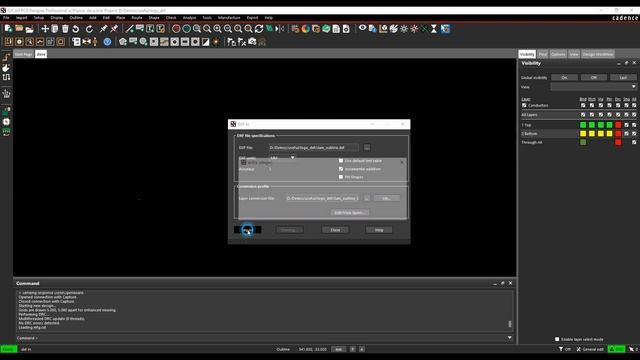Viewport: 640px width, 360px height.
Task: Click the blue help circle icon
Action: [107, 42]
